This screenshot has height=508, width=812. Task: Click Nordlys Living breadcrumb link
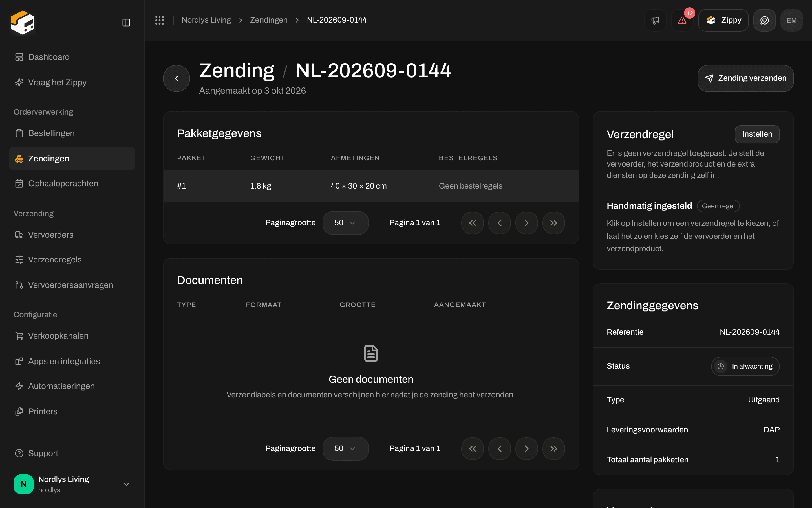point(206,20)
